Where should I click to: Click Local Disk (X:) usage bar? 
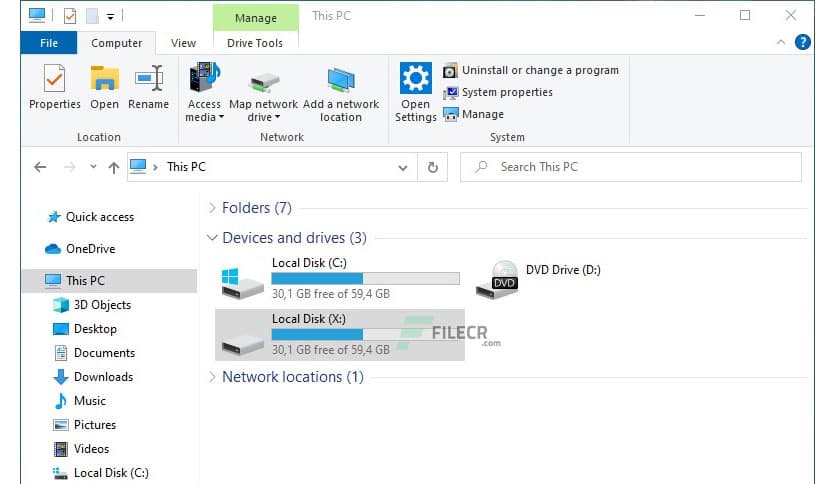365,334
